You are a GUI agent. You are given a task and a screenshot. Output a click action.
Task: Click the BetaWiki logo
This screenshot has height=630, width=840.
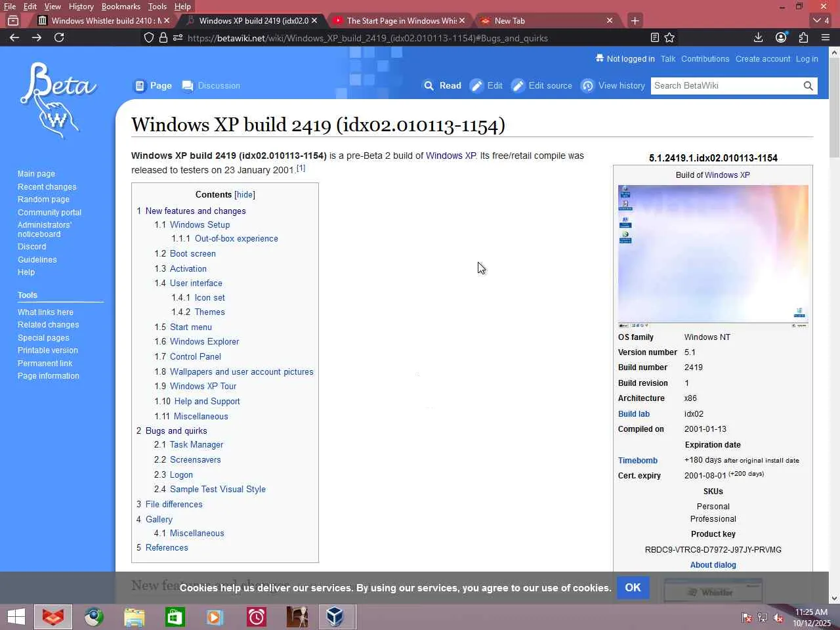point(58,100)
